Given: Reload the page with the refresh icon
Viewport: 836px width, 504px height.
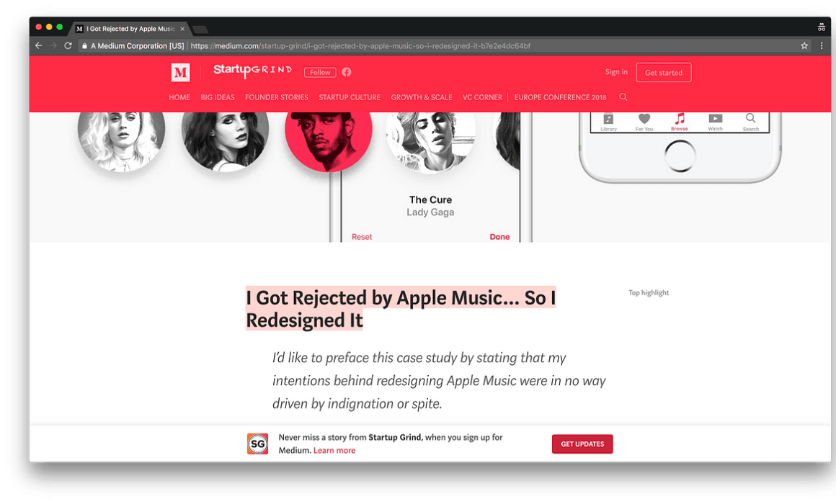Looking at the screenshot, I should (x=68, y=46).
